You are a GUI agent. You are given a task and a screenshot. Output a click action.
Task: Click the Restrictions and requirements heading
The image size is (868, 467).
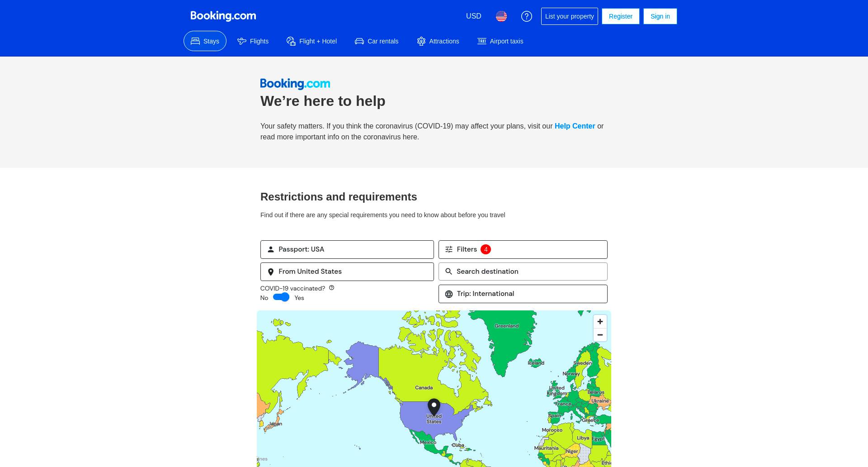pos(339,197)
